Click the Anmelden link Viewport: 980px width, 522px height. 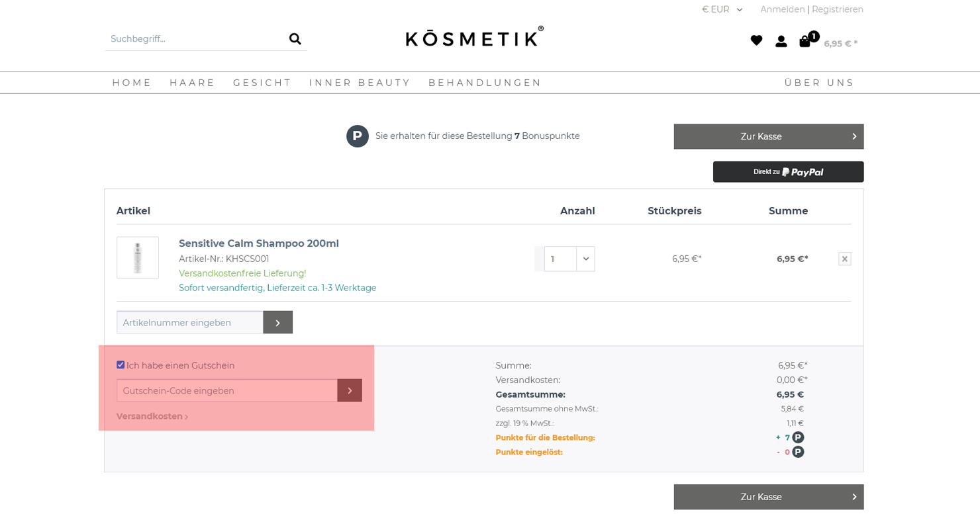click(782, 9)
